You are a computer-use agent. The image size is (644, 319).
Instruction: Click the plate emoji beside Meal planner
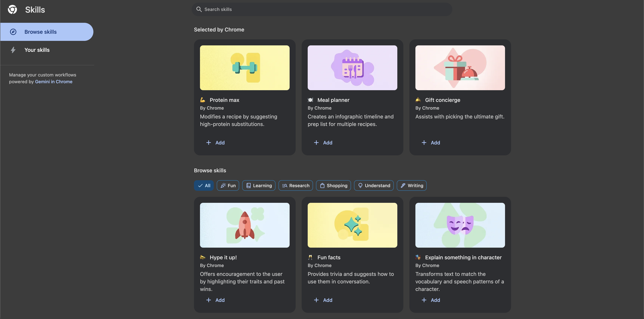[x=311, y=100]
